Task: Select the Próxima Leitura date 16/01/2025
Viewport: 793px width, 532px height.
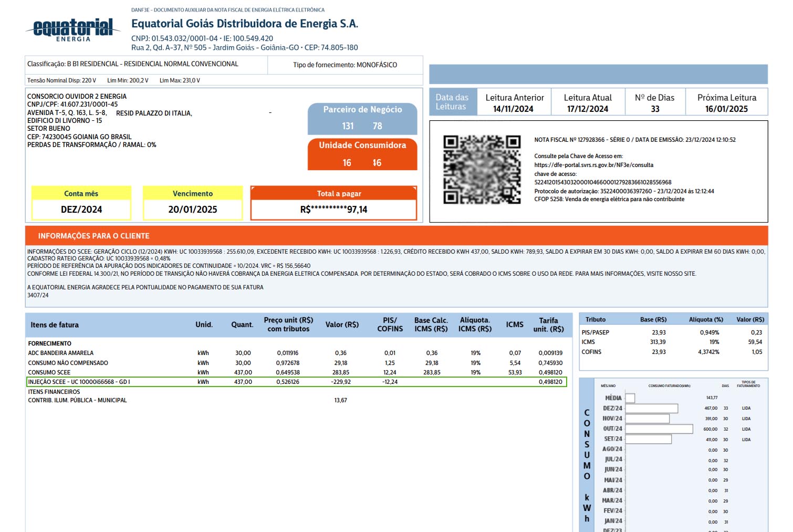Action: click(726, 109)
